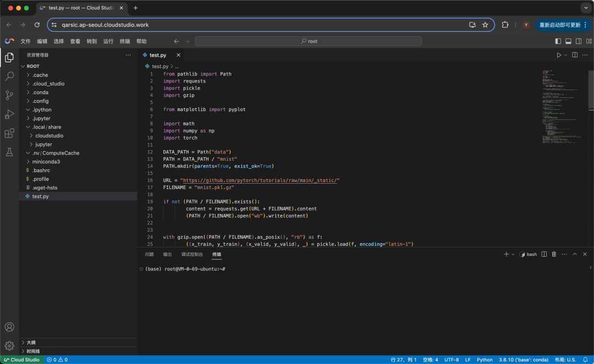The width and height of the screenshot is (594, 364).
Task: Kill the terminal with trash icon
Action: [554, 254]
